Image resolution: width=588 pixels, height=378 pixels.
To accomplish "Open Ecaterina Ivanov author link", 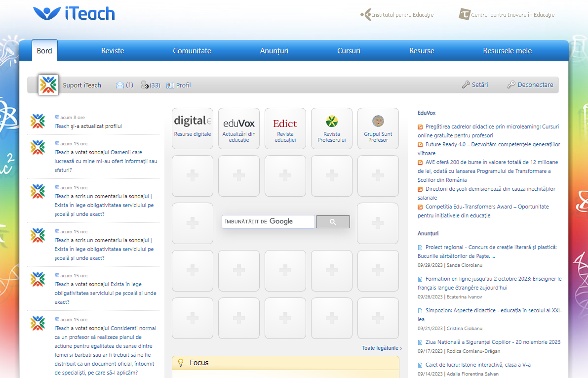I will tap(464, 296).
